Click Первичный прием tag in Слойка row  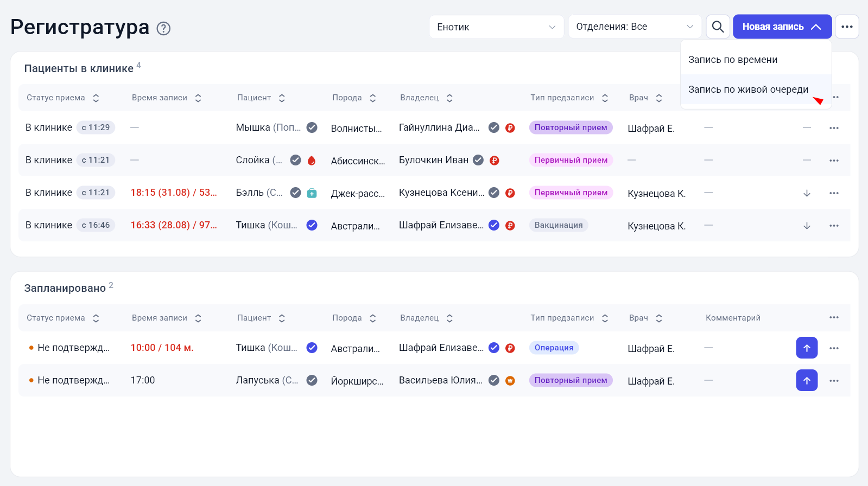tap(571, 160)
